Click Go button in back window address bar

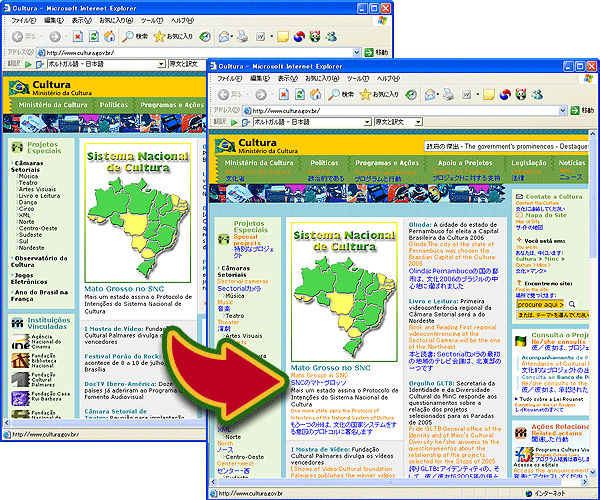coord(376,52)
